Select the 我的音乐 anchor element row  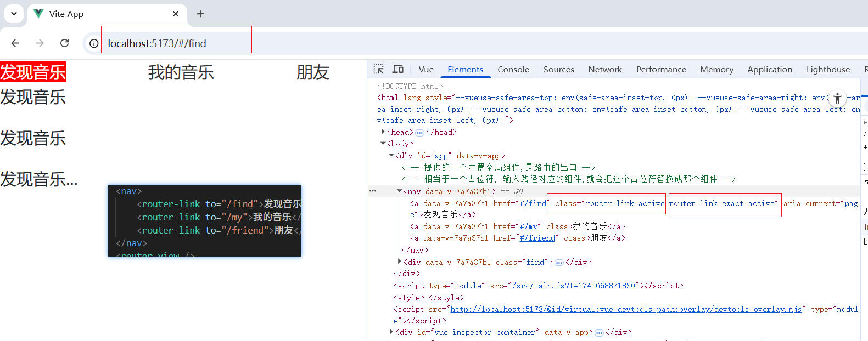517,226
